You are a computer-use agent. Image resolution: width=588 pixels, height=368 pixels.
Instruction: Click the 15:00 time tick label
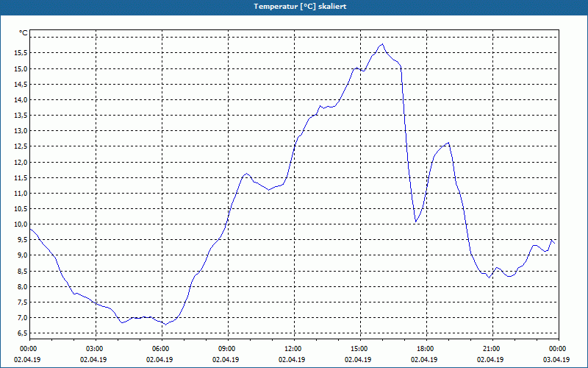pos(359,349)
